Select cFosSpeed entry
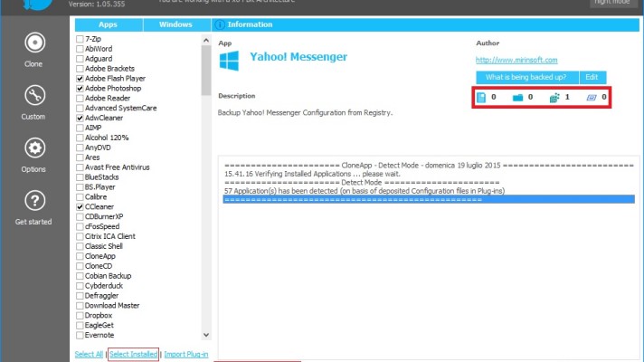The width and height of the screenshot is (644, 362). click(x=102, y=226)
